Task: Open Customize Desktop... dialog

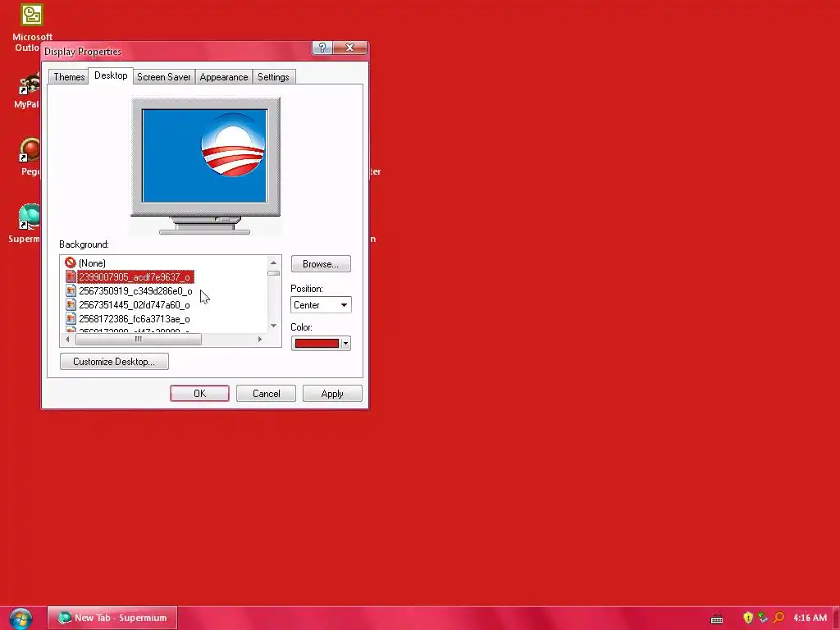Action: pos(114,362)
